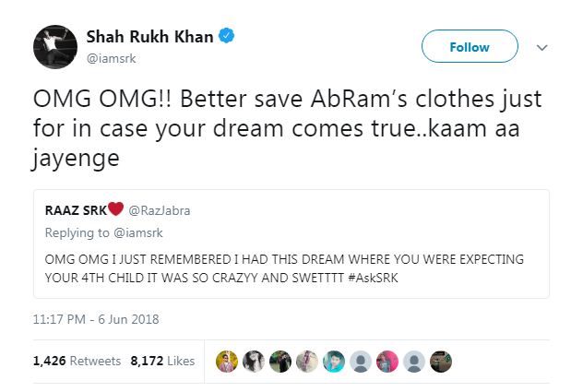The image size is (583, 392).
Task: View the 1,426 Retweets list
Action: [x=77, y=361]
